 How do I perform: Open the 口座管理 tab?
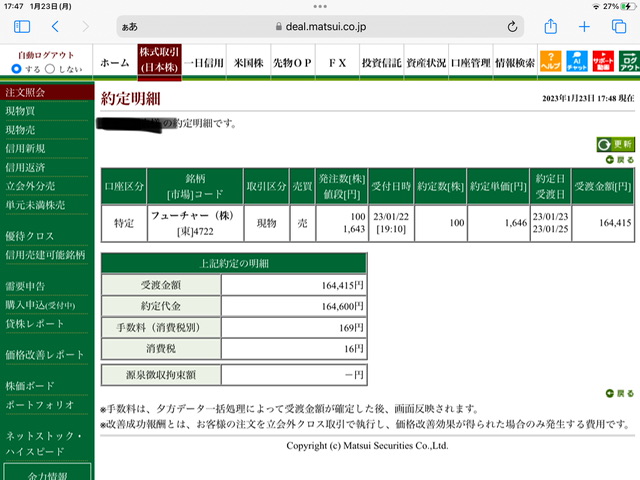pyautogui.click(x=471, y=62)
